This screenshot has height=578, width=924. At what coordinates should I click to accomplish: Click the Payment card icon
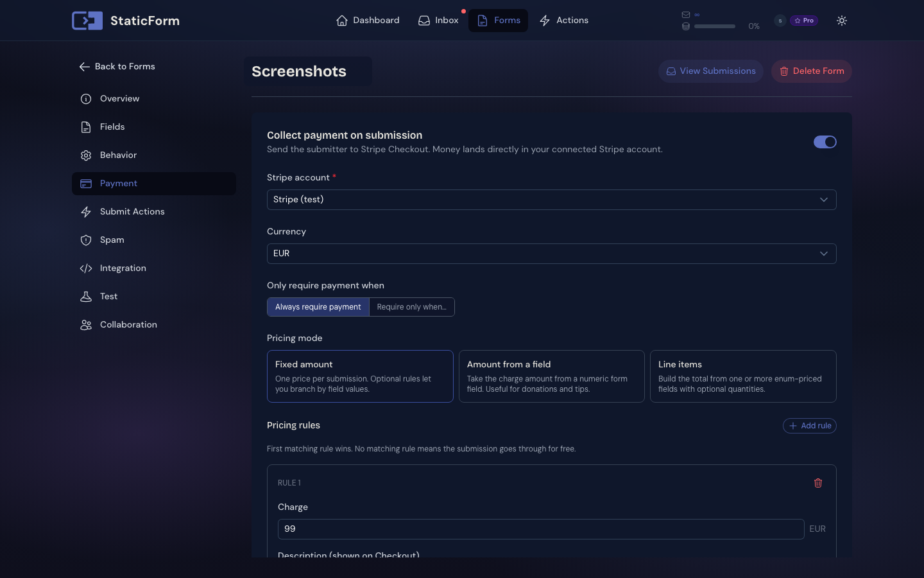[86, 184]
